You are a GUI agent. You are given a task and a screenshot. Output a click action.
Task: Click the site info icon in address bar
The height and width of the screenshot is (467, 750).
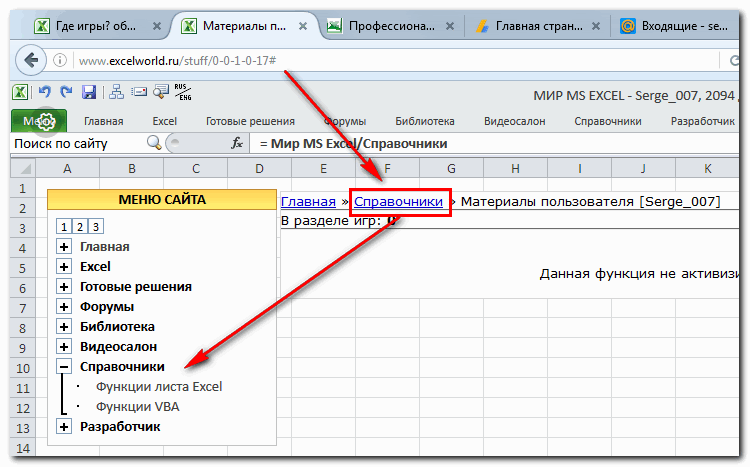point(60,60)
